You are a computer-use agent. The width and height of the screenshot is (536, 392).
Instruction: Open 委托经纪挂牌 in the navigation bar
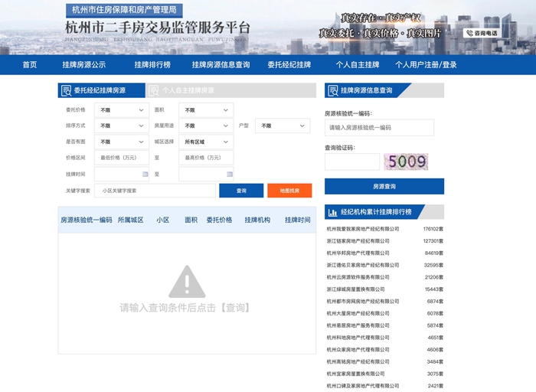[289, 64]
